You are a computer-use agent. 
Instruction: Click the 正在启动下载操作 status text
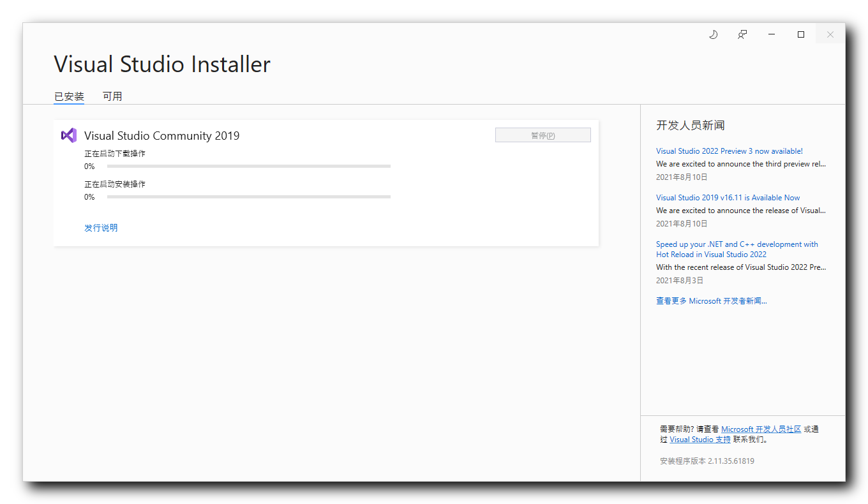pyautogui.click(x=115, y=154)
